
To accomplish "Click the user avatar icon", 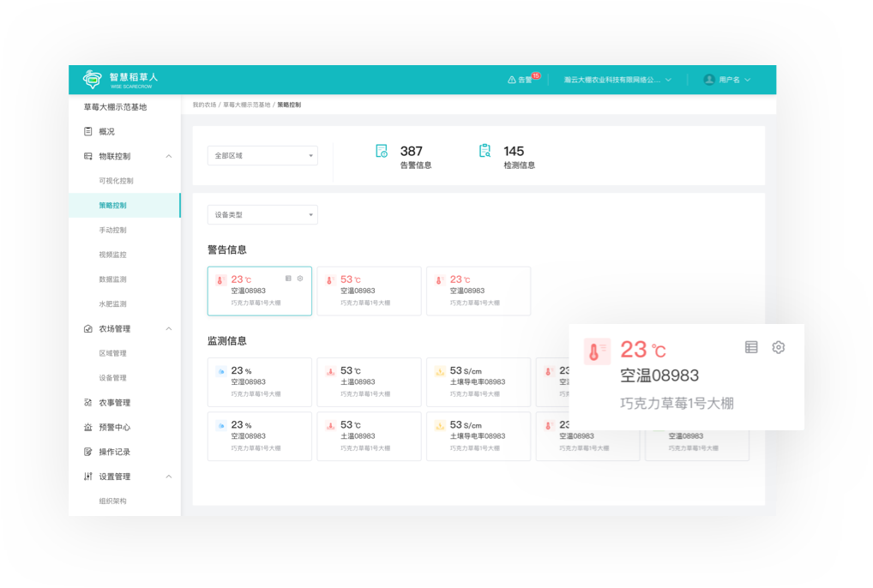I will [709, 80].
